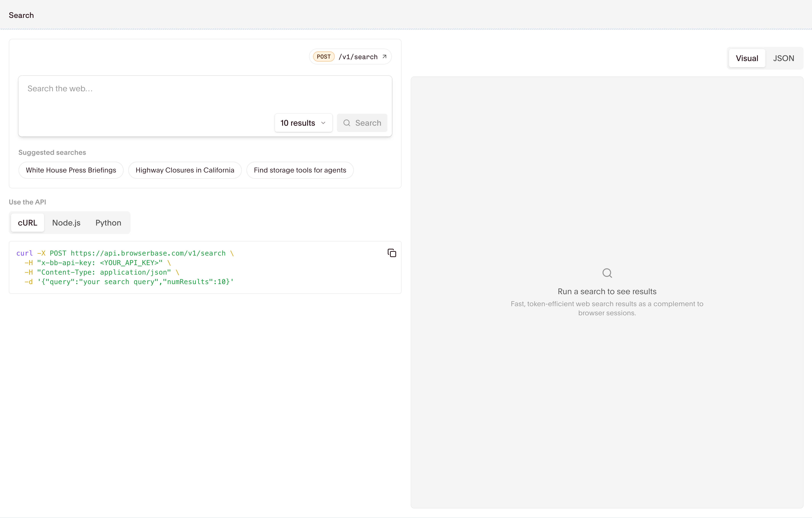Select the Python code tab
The image size is (812, 518).
pyautogui.click(x=108, y=223)
